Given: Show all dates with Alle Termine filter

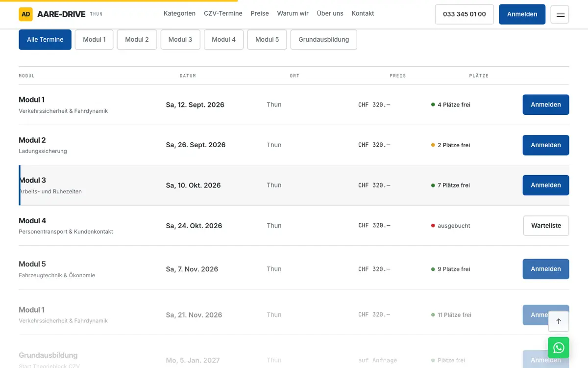Looking at the screenshot, I should pos(45,40).
